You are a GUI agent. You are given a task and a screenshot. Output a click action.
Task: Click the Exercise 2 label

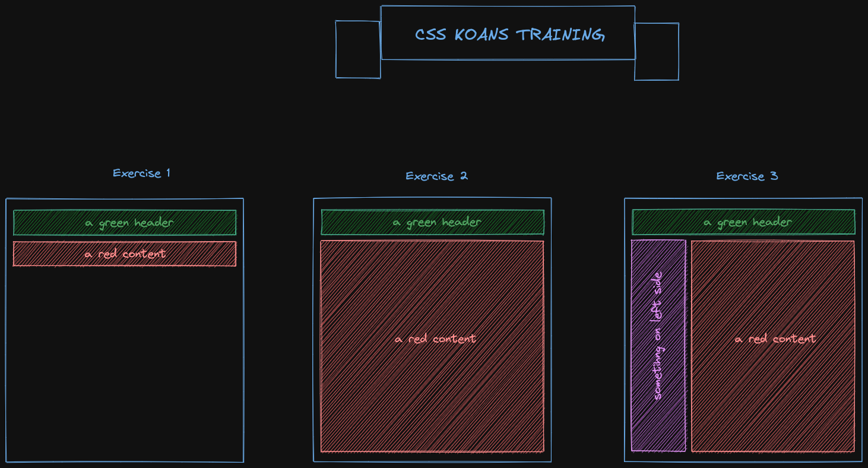436,176
